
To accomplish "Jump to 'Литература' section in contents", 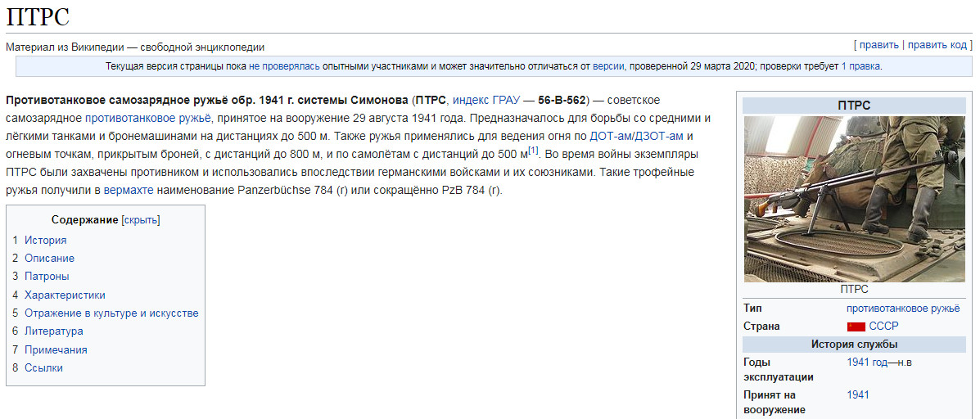I will [x=54, y=331].
